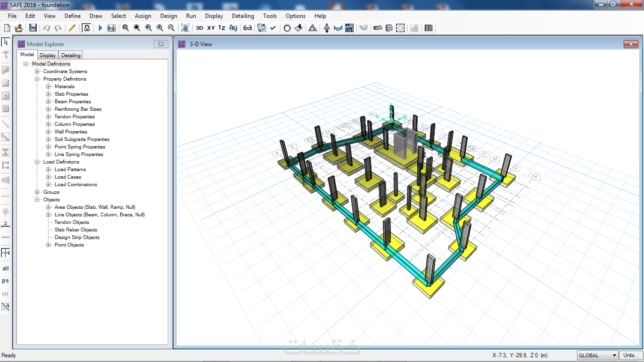Open the Design menu
The width and height of the screenshot is (644, 362).
pyautogui.click(x=168, y=16)
